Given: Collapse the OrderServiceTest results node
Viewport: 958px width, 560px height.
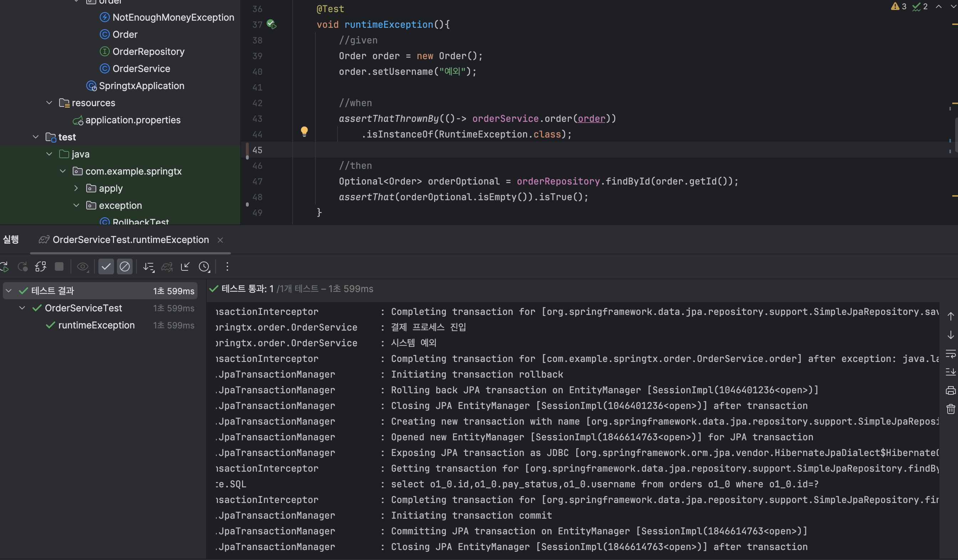Looking at the screenshot, I should 22,308.
